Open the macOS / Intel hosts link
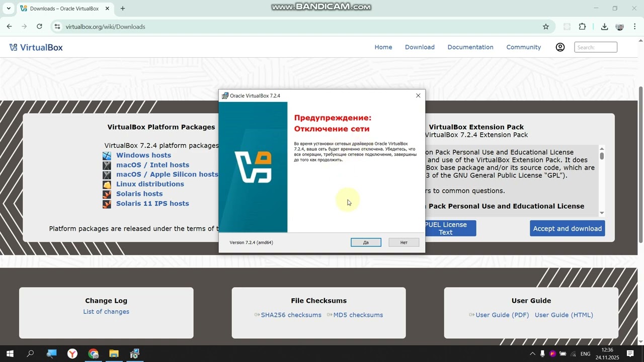This screenshot has height=362, width=644. (152, 165)
